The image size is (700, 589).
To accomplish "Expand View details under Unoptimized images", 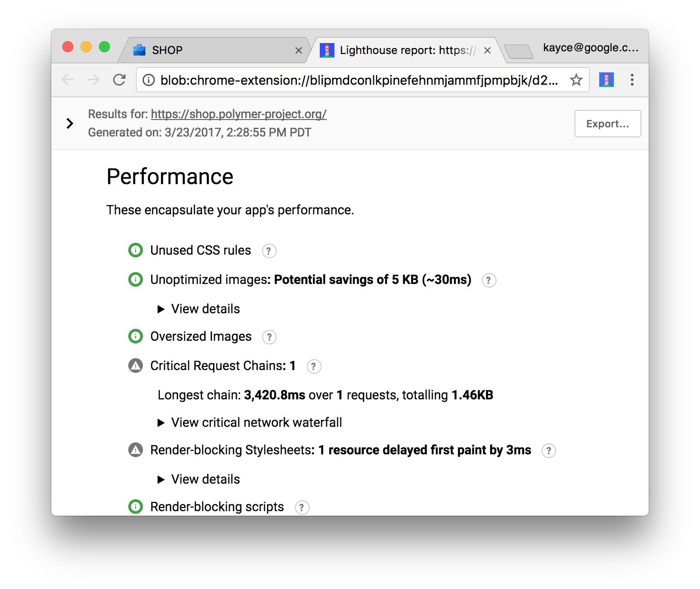I will [199, 309].
